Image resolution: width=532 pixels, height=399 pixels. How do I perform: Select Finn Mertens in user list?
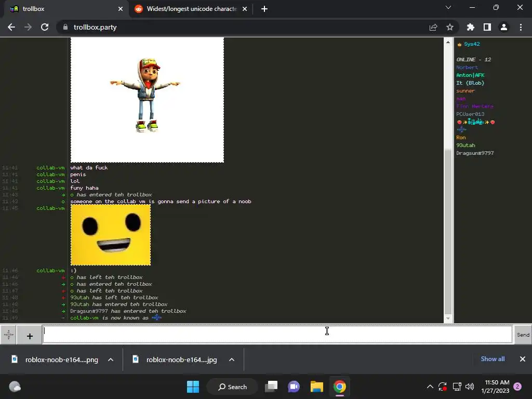coord(475,107)
